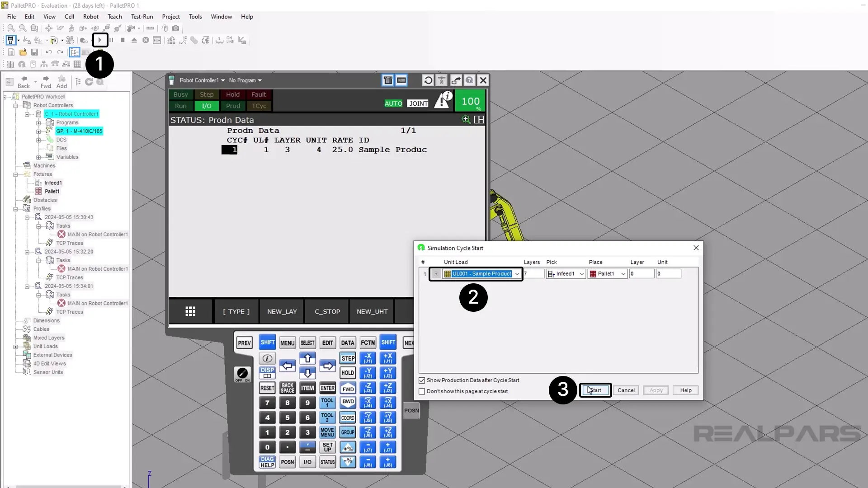This screenshot has width=868, height=488.
Task: Click the camera snapshot toolbar icon
Action: [176, 28]
